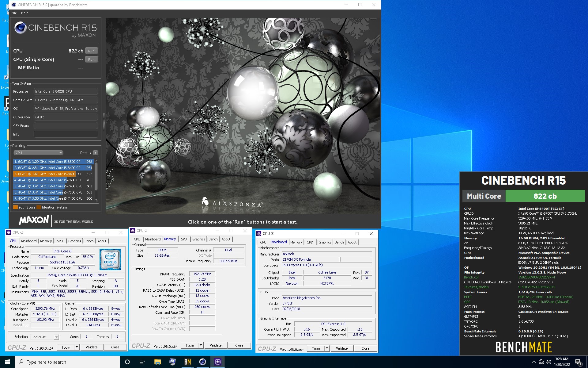Open BenchMate BM taskbar icon
Viewport: 588px width, 368px height.
click(x=187, y=362)
